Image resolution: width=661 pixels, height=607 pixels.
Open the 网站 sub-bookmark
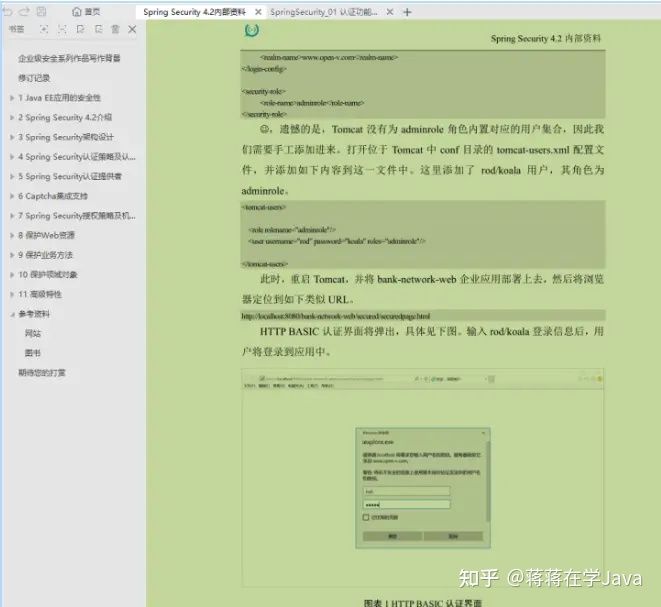click(32, 334)
